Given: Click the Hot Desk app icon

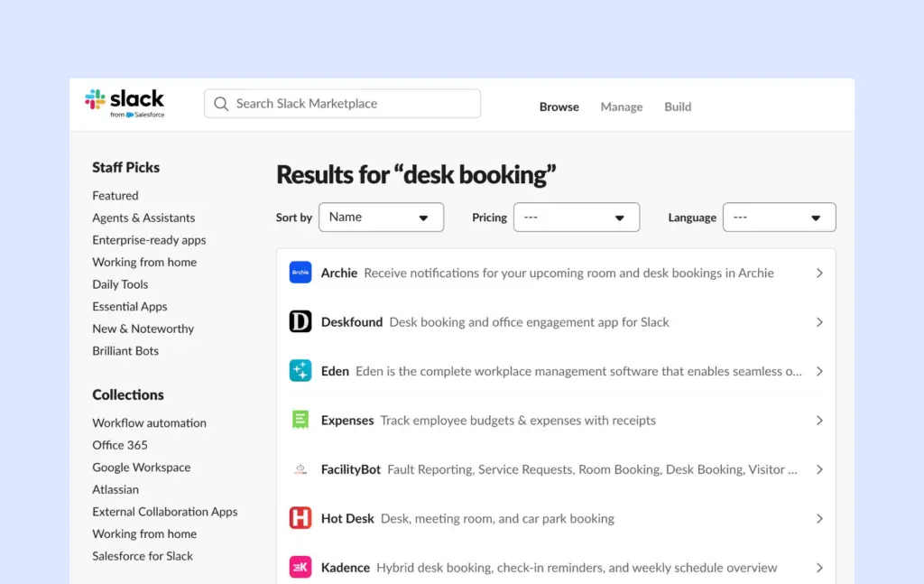Looking at the screenshot, I should tap(300, 518).
